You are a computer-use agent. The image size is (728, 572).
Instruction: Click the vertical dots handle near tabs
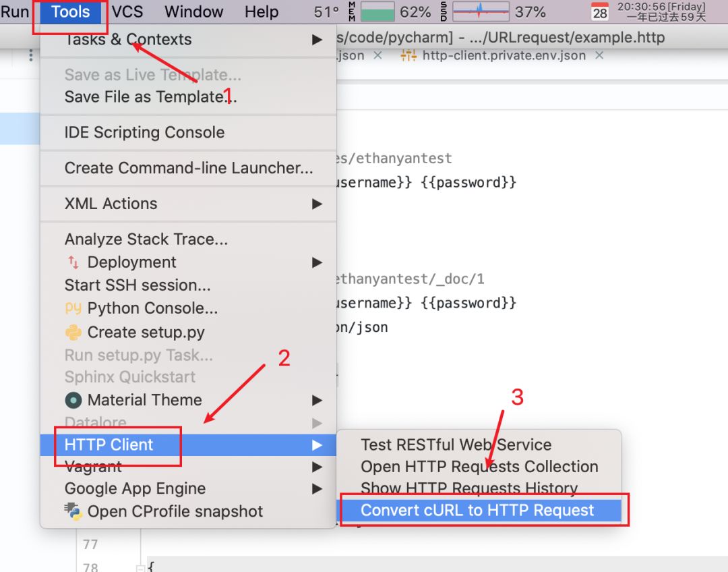(x=30, y=55)
